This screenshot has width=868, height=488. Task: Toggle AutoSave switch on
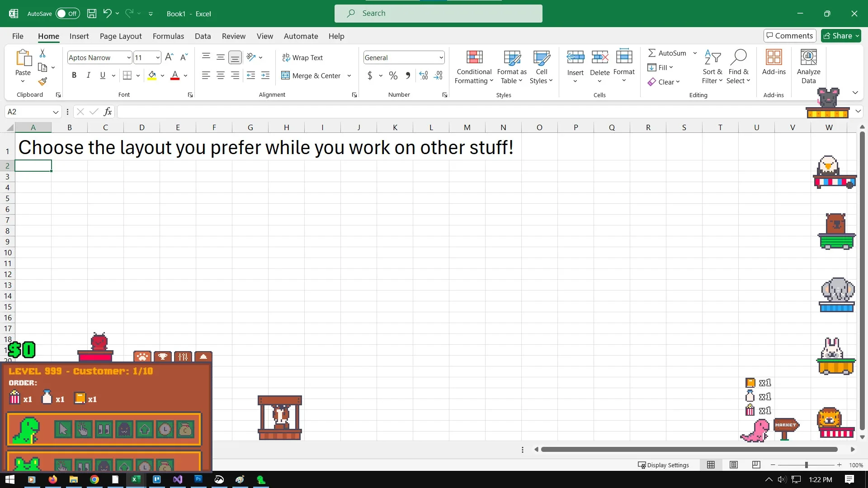pyautogui.click(x=67, y=14)
